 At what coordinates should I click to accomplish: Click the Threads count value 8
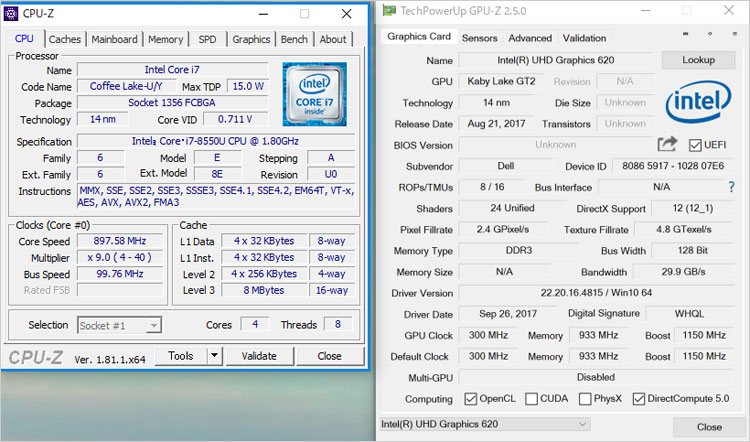tap(338, 324)
